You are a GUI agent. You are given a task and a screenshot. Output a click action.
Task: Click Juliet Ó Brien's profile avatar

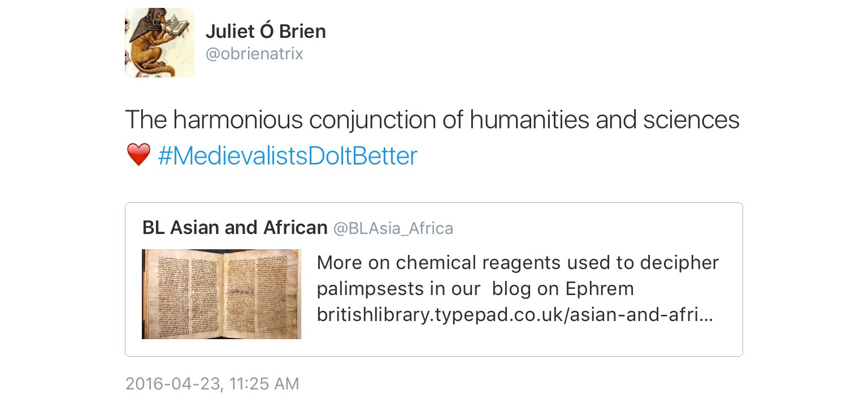click(x=159, y=42)
